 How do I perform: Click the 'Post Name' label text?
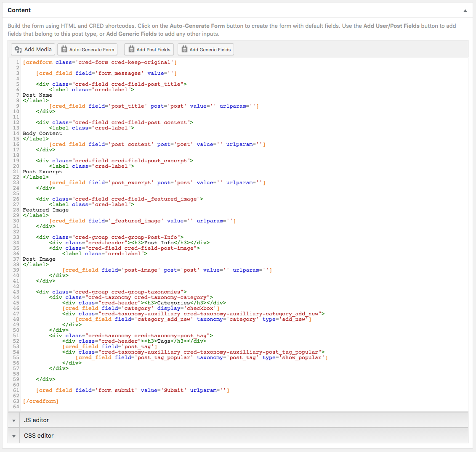[x=37, y=95]
